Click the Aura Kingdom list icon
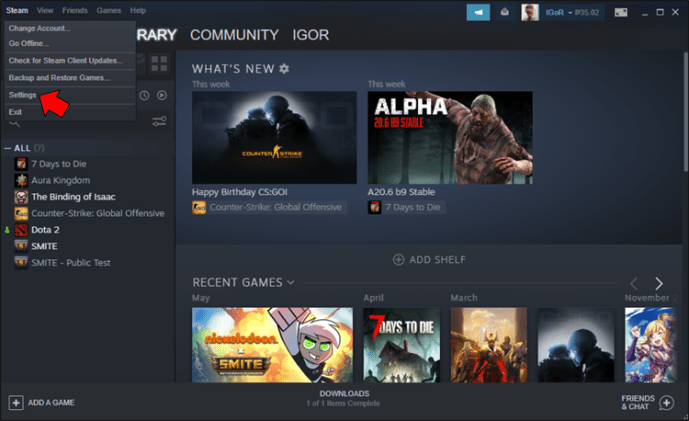This screenshot has width=689, height=421. (x=21, y=180)
